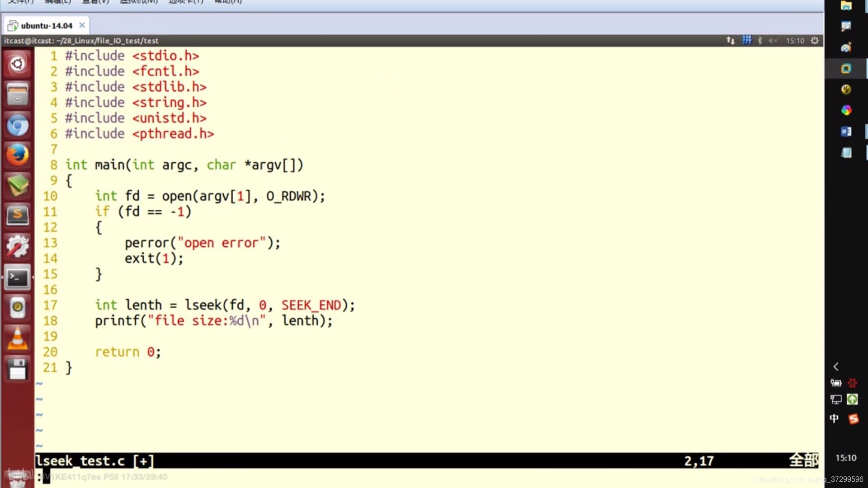
Task: Open the muted volume indicator
Action: pyautogui.click(x=773, y=41)
